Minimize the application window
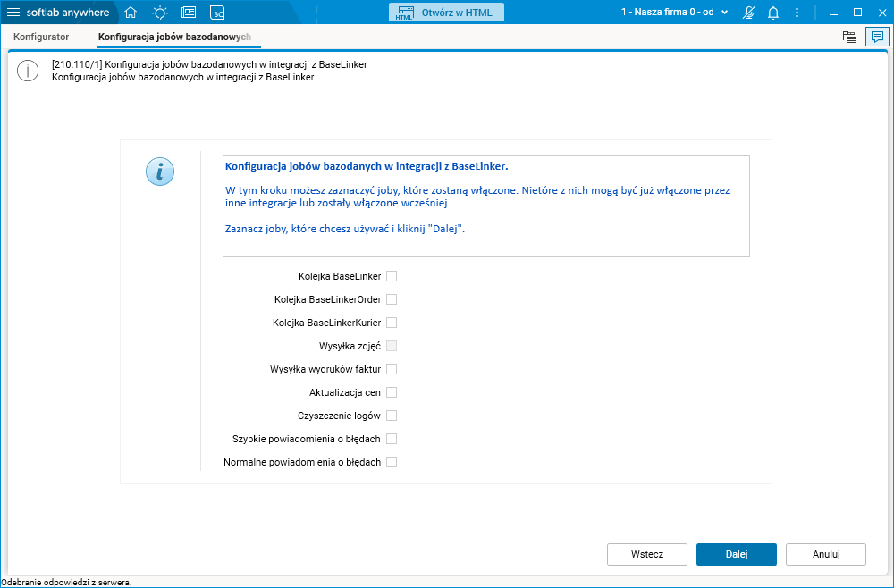The height and width of the screenshot is (588, 894). click(832, 13)
